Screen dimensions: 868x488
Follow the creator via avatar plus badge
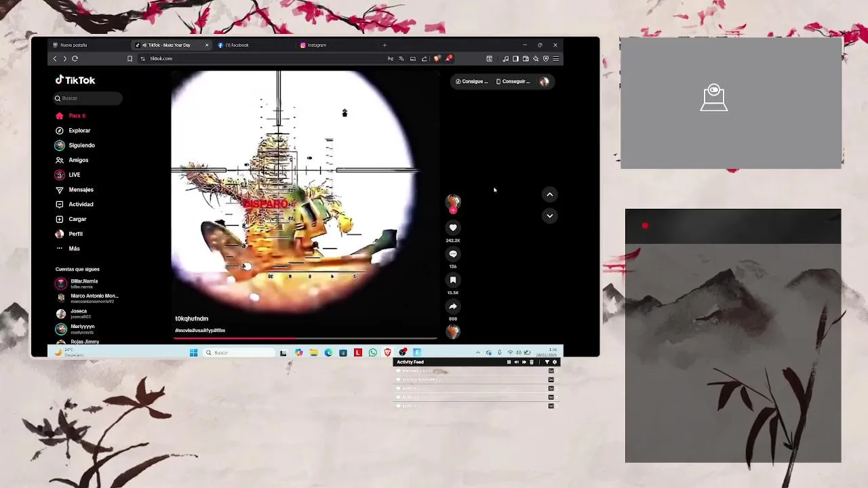click(x=453, y=210)
